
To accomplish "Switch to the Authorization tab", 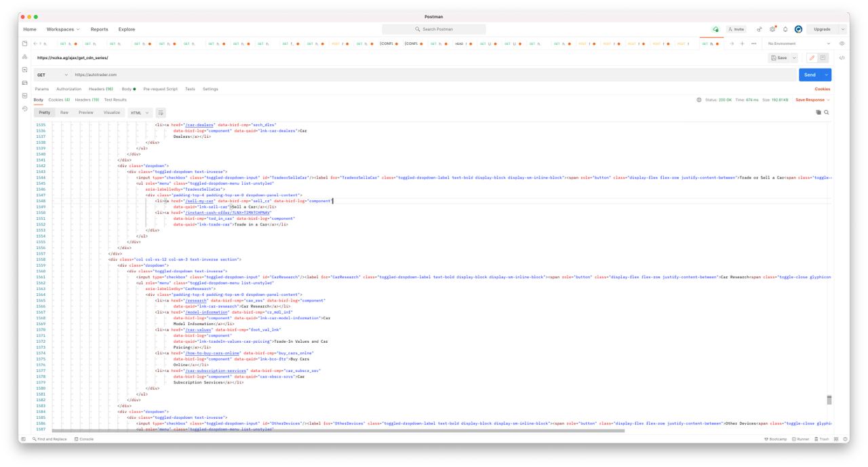I will (x=68, y=89).
